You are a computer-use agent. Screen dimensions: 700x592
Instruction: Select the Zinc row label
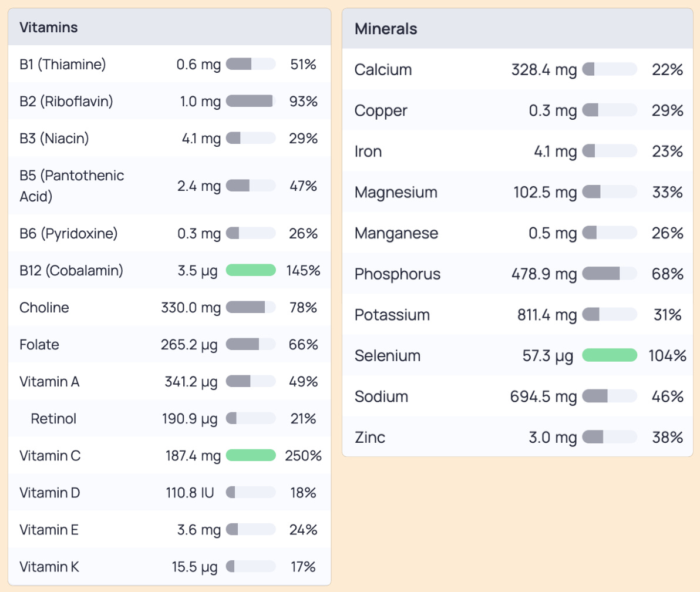click(369, 438)
